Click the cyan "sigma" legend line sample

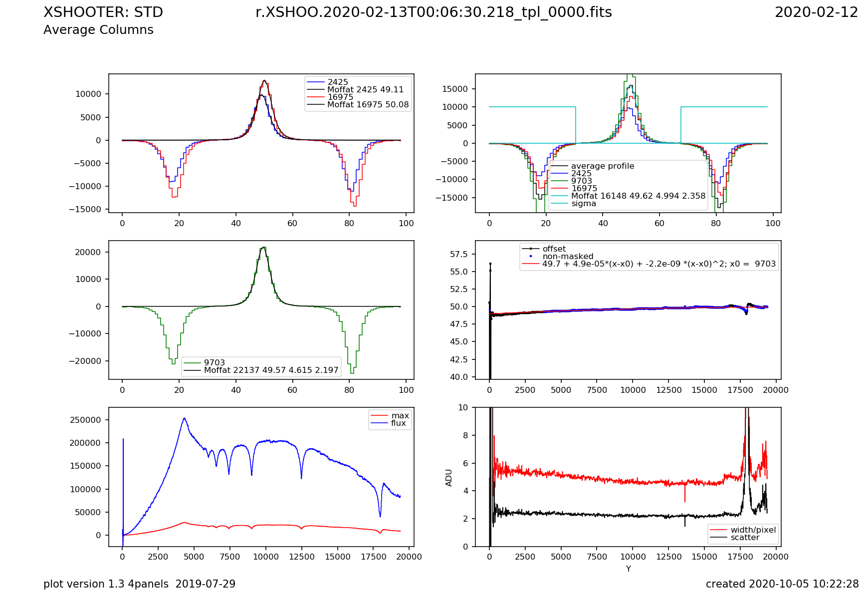(559, 204)
